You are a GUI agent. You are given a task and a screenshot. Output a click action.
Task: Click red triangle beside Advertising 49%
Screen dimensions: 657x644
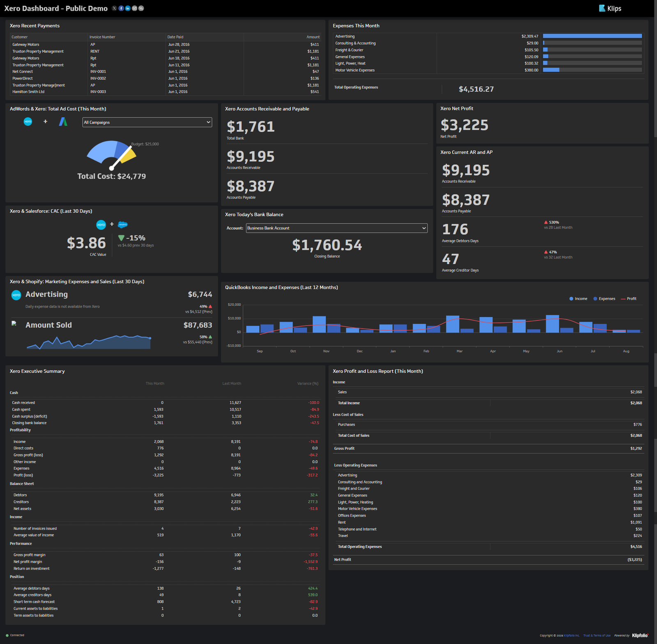210,306
